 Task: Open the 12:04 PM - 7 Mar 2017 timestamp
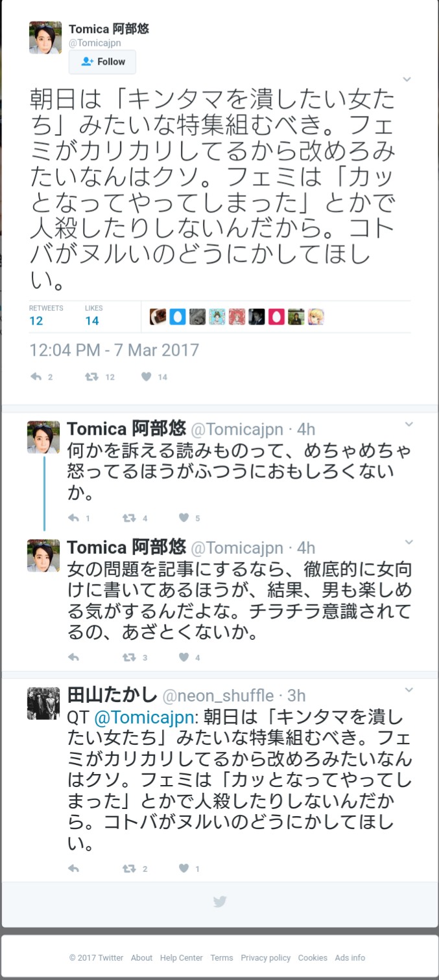[114, 350]
